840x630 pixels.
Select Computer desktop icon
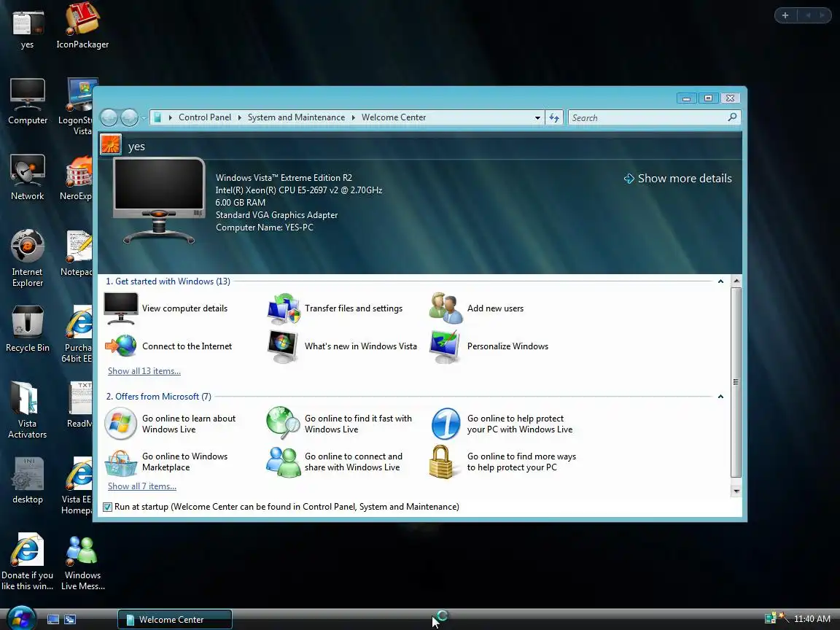coord(27,102)
